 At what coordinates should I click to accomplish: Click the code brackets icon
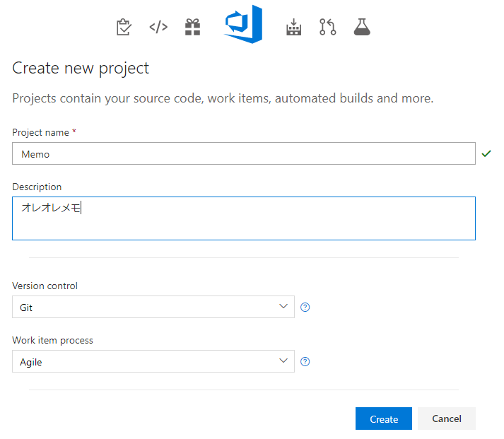158,28
